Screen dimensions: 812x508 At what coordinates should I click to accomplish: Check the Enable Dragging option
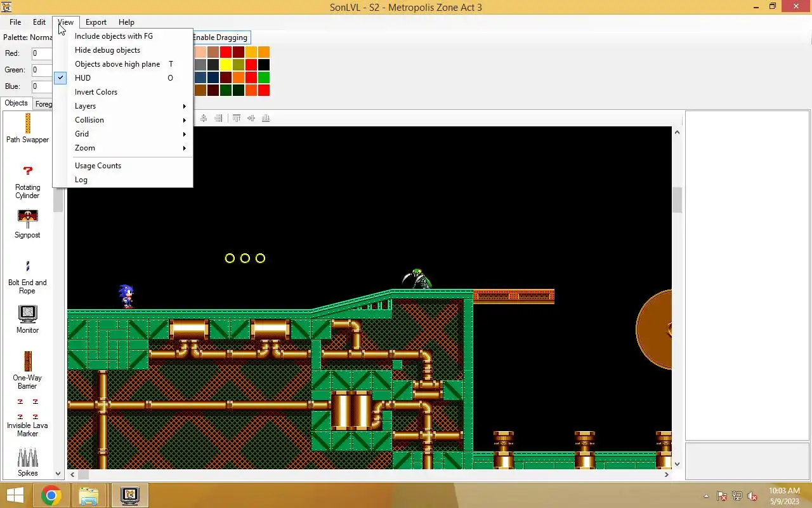click(219, 37)
